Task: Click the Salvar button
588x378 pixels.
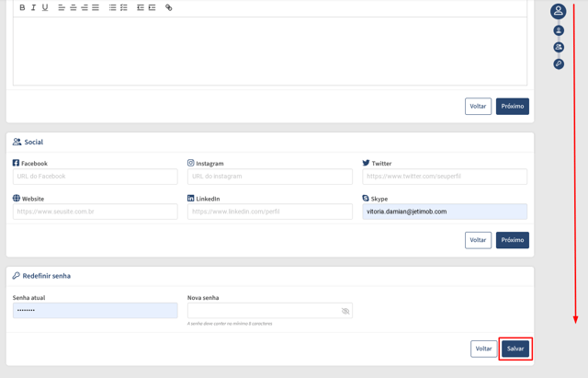Action: point(515,349)
